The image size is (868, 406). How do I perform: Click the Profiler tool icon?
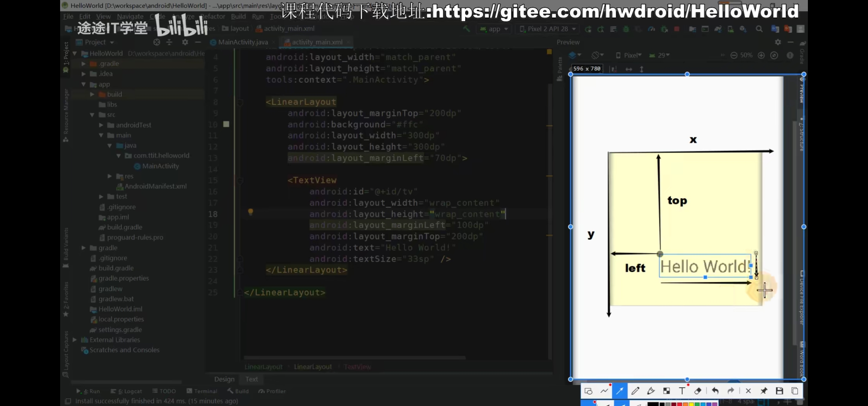pyautogui.click(x=263, y=391)
